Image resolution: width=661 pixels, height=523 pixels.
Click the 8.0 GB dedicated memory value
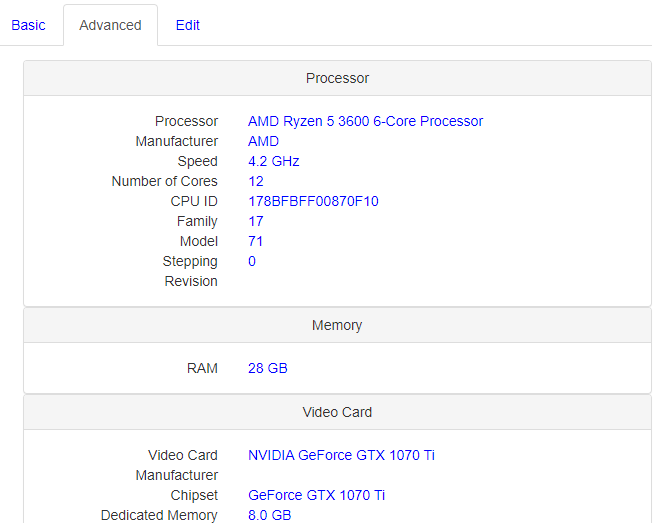pos(269,515)
